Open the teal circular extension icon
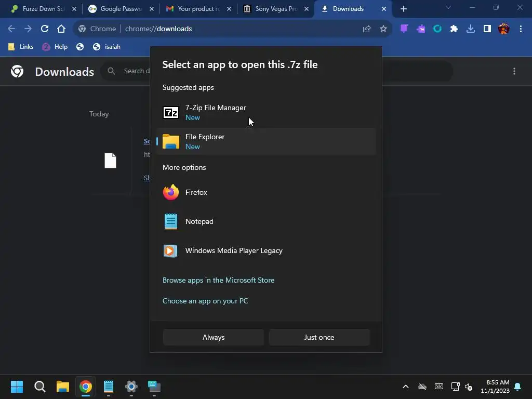The width and height of the screenshot is (532, 399). coord(437,29)
